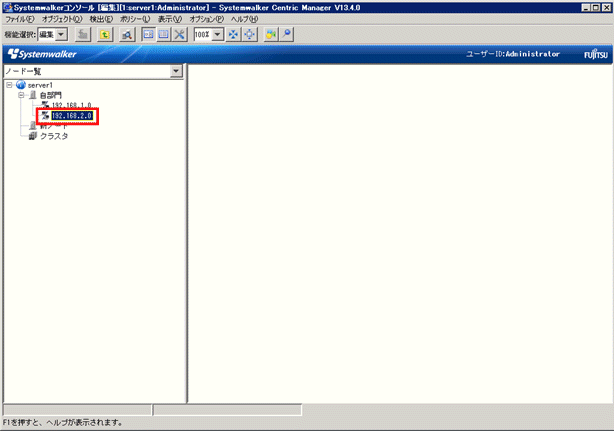Maximize the Systemwalker console window

pos(595,7)
